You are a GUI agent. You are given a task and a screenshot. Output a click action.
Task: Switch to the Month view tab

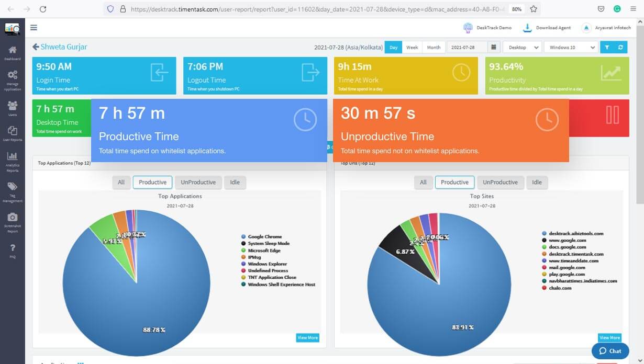click(434, 47)
